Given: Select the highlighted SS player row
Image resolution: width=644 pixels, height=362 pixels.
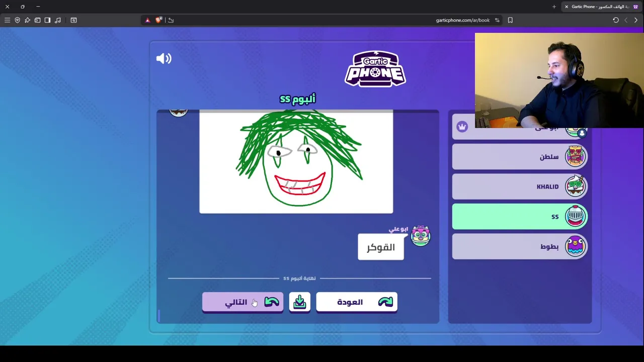Looking at the screenshot, I should (520, 217).
